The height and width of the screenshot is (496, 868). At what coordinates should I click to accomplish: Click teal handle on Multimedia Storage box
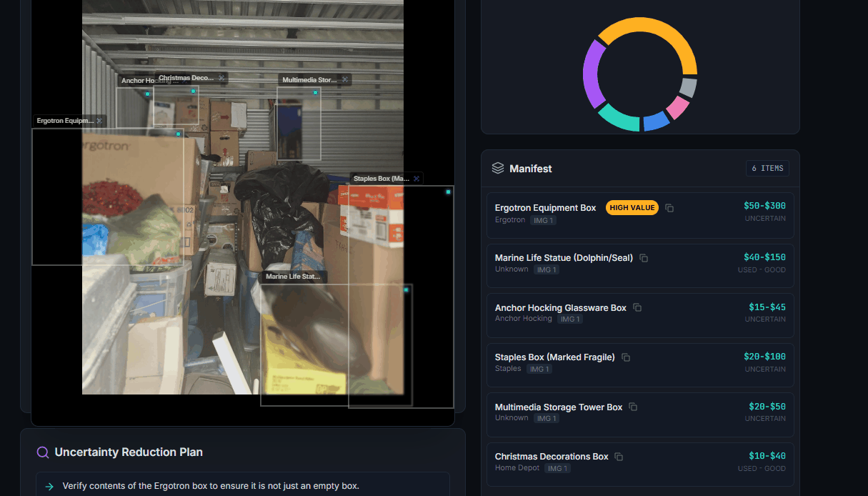[315, 92]
